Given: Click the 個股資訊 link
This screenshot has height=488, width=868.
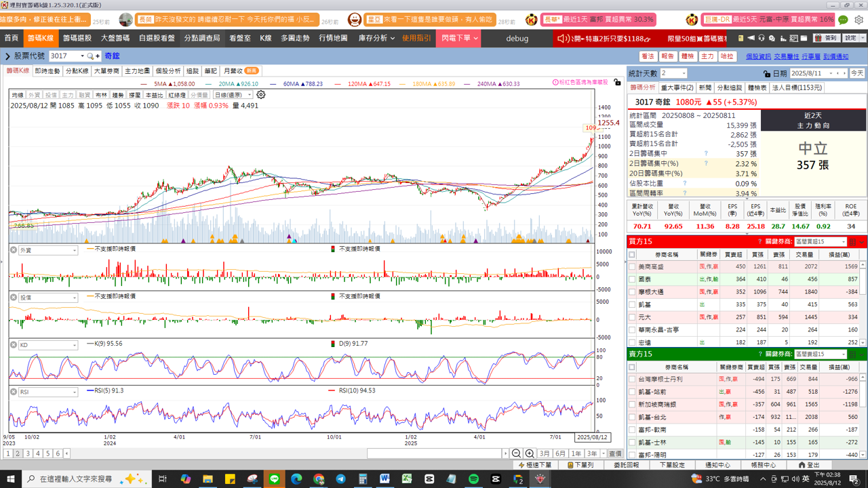Looking at the screenshot, I should coord(758,57).
